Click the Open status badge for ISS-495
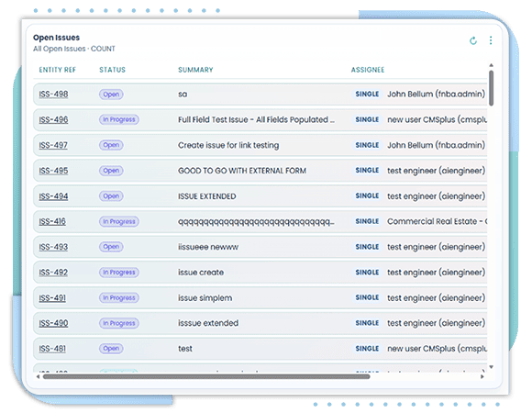The height and width of the screenshot is (413, 532). click(111, 171)
